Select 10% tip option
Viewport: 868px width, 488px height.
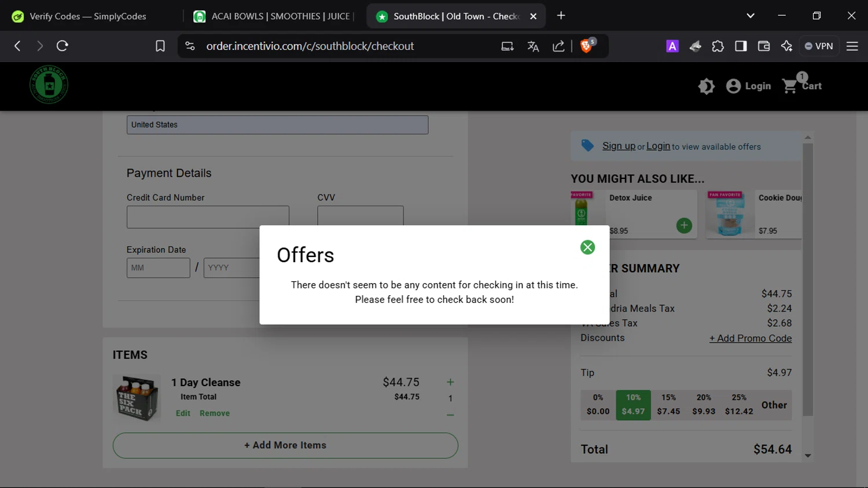(x=633, y=405)
